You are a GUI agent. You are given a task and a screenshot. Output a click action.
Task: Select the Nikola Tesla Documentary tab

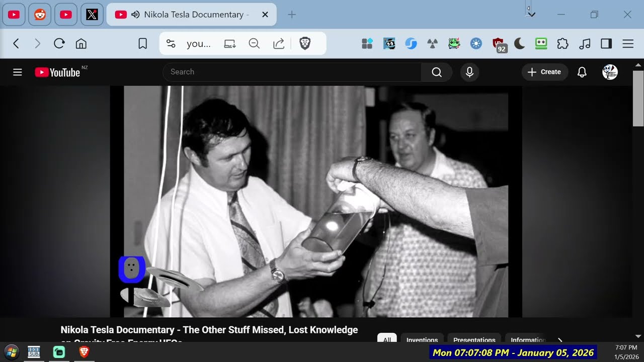(x=192, y=15)
